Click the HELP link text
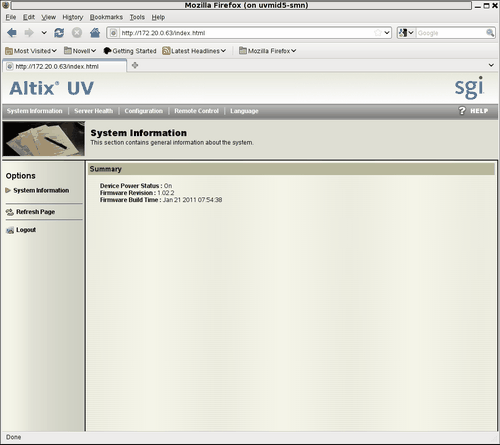Screen dimensions: 500x445 click(479, 111)
